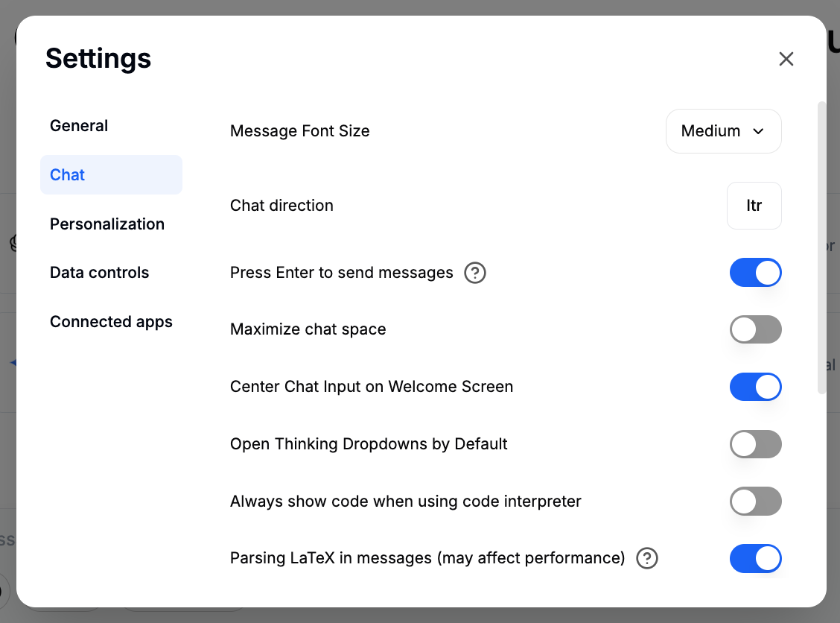Screen dimensions: 840x623
Task: Turn off Center Chat Input on Welcome Screen
Action: 755,387
